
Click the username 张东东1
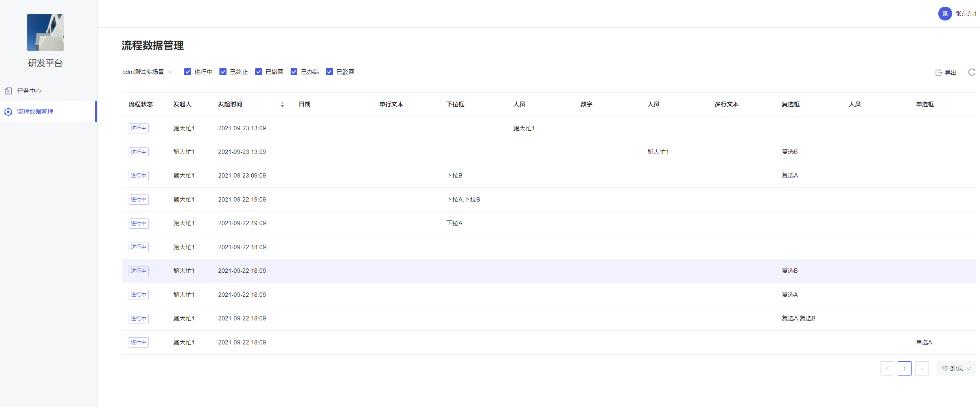pyautogui.click(x=966, y=14)
